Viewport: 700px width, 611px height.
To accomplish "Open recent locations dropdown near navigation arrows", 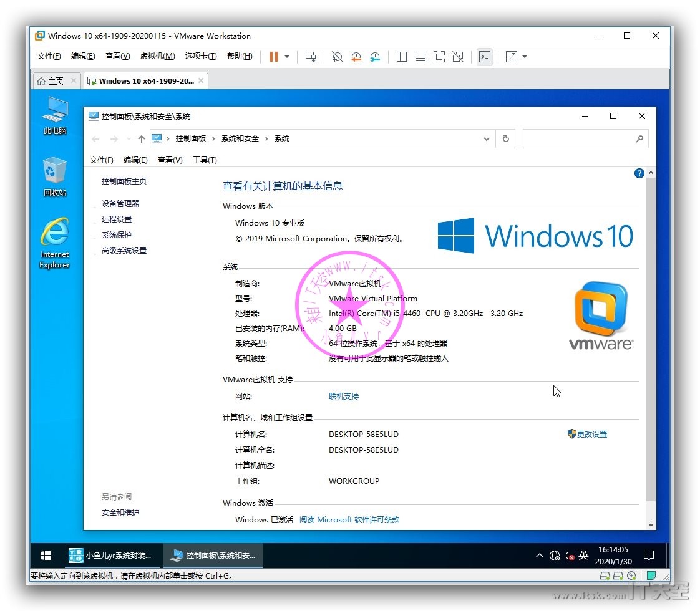I will [x=129, y=138].
